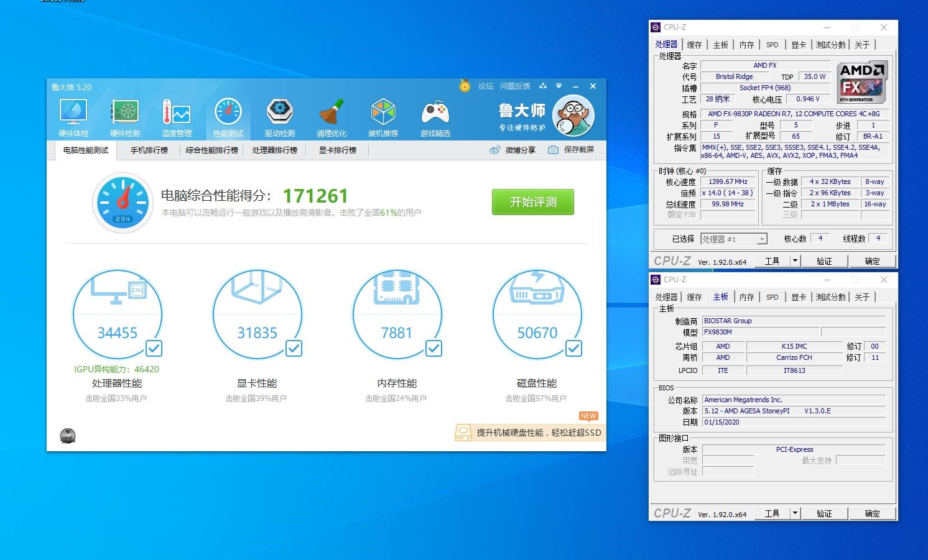The width and height of the screenshot is (928, 560).
Task: Click the FX9830M model field
Action: (x=760, y=332)
